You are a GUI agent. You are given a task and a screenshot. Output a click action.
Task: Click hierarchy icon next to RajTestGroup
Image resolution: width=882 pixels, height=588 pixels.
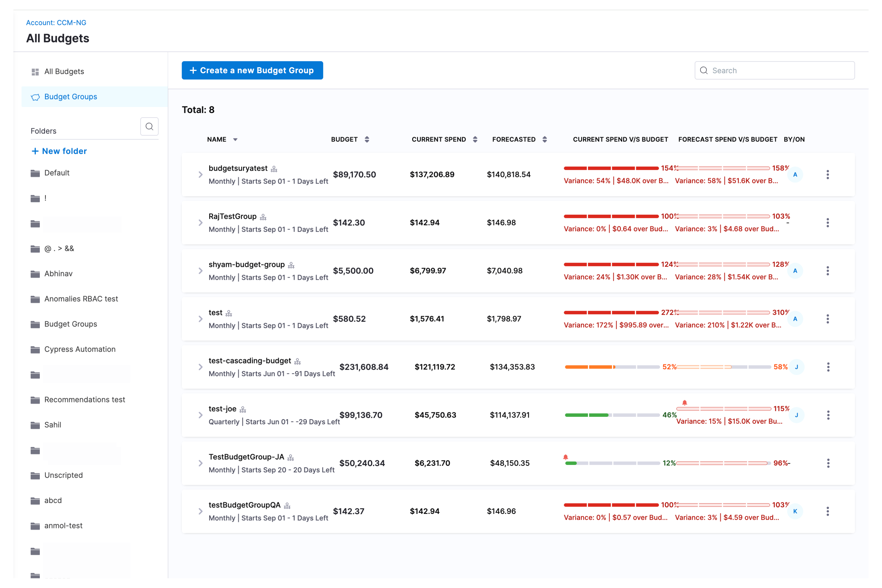[x=263, y=217]
